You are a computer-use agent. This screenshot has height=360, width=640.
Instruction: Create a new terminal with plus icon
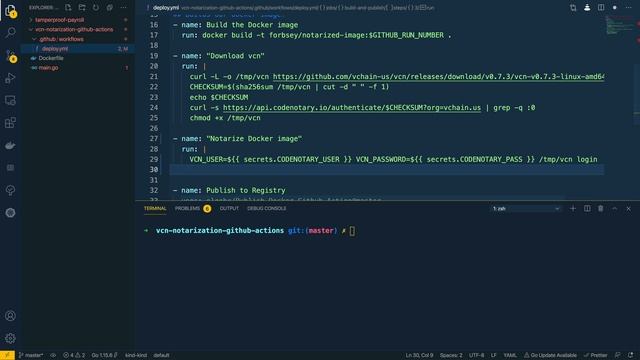pyautogui.click(x=573, y=209)
